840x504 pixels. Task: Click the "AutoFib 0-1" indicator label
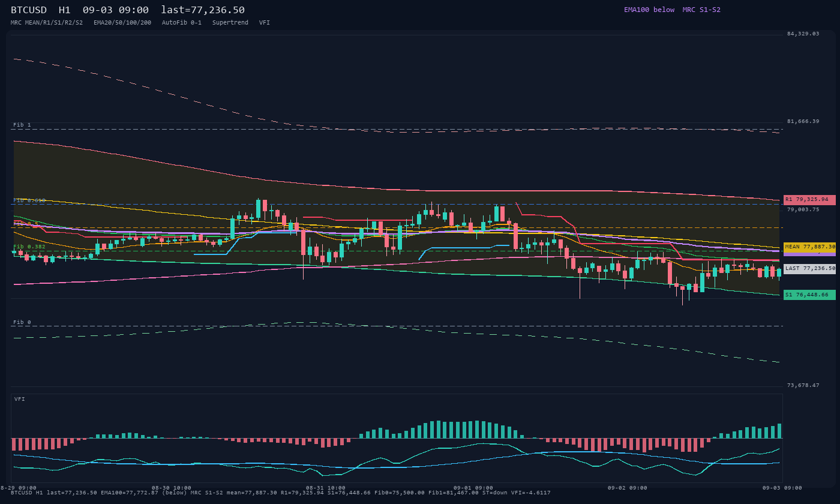coord(182,22)
